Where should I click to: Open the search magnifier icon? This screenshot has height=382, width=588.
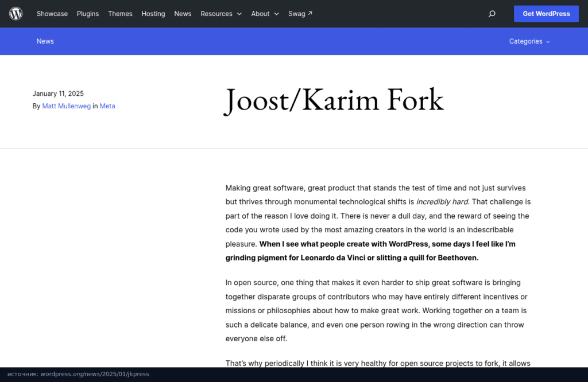point(492,14)
